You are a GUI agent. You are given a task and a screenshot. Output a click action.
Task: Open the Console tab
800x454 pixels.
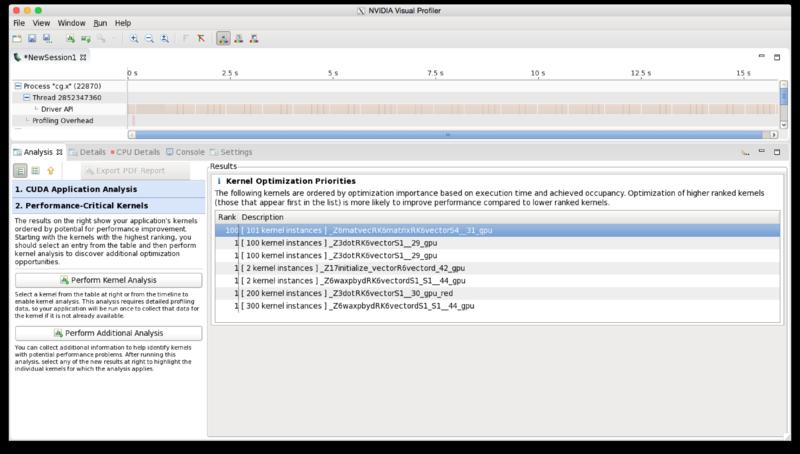(x=185, y=152)
